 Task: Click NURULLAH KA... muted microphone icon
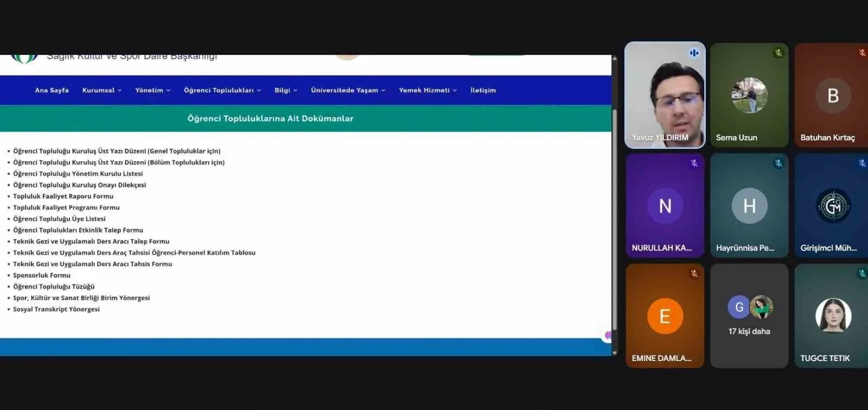point(694,163)
